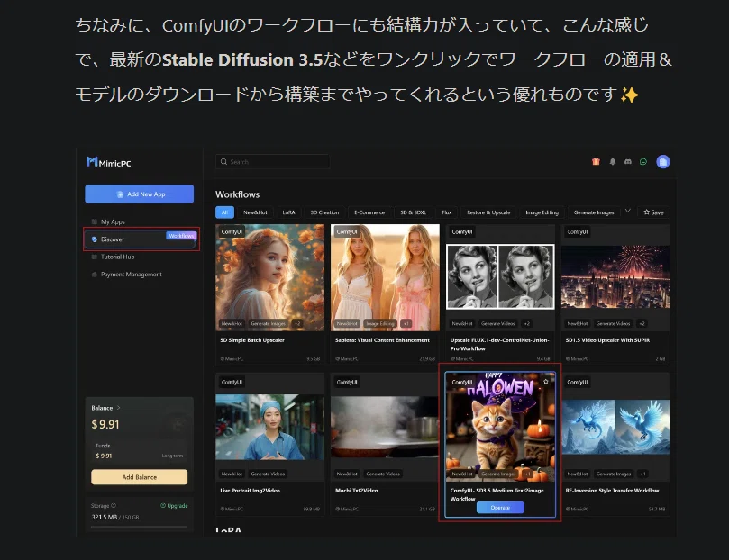Open the Mochi Txt2Video thumbnail
The height and width of the screenshot is (560, 729).
[385, 427]
